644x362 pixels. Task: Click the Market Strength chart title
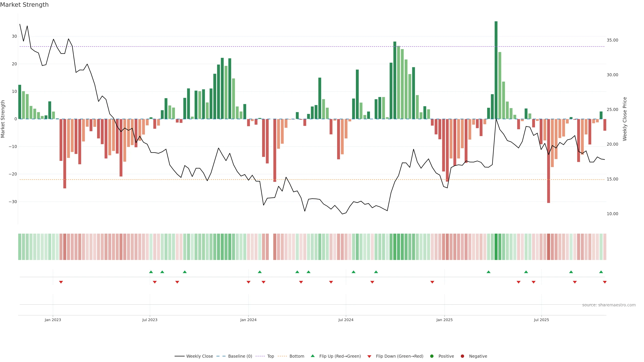tap(24, 5)
